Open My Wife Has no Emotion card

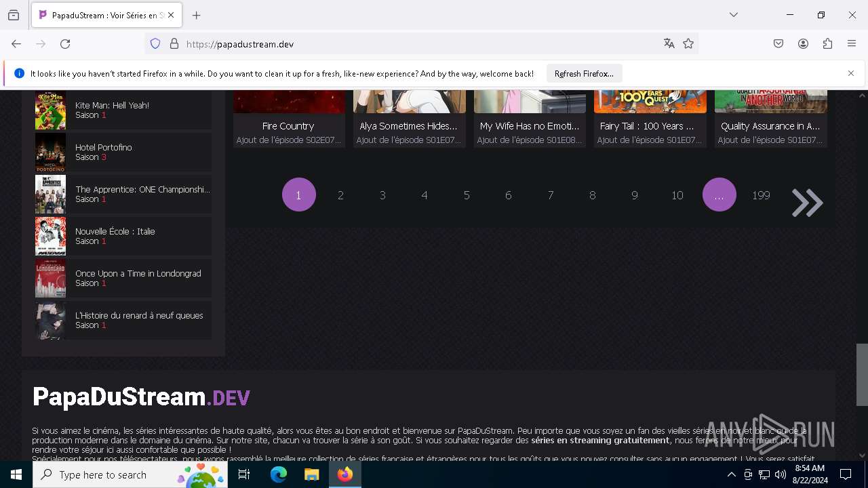(530, 119)
